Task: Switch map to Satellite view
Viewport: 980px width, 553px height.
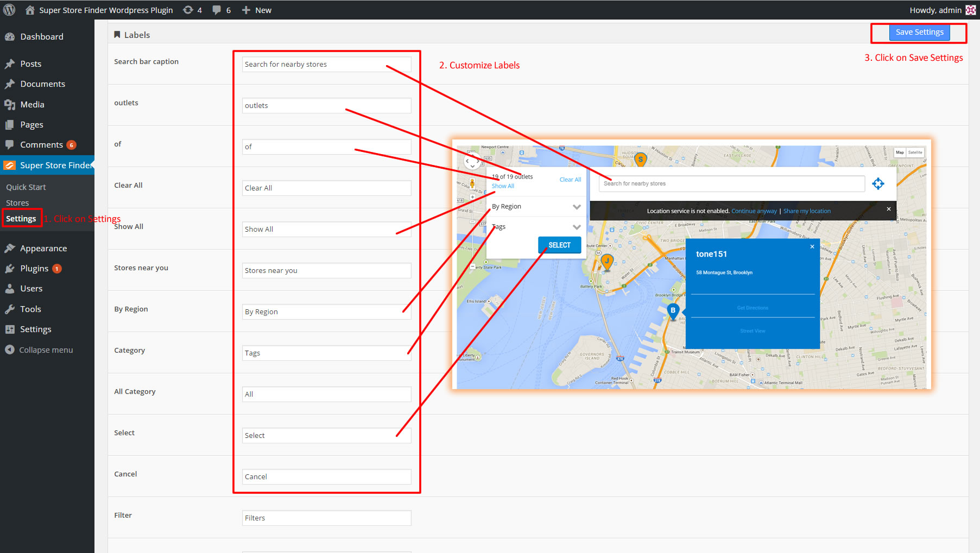Action: pos(915,152)
